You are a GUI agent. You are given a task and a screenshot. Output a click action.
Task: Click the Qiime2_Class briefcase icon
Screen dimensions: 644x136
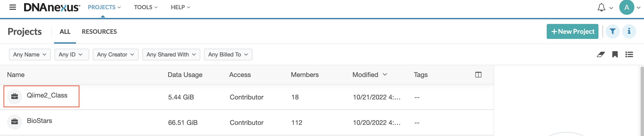pos(15,96)
